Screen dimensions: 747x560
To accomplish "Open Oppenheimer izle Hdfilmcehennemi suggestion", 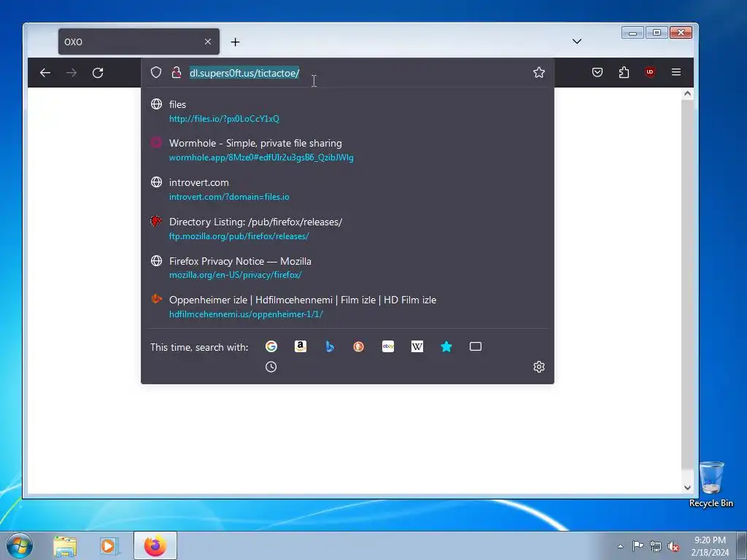I will 348,307.
